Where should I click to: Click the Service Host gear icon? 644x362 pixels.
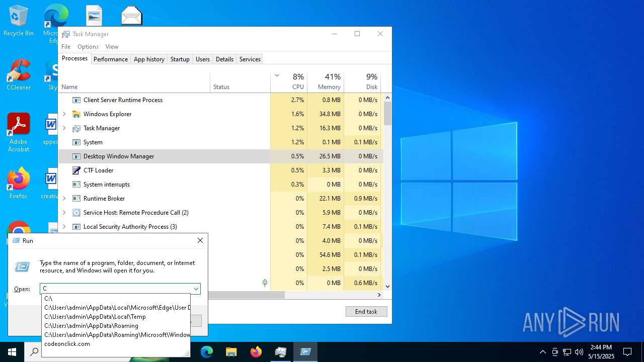[x=76, y=213]
